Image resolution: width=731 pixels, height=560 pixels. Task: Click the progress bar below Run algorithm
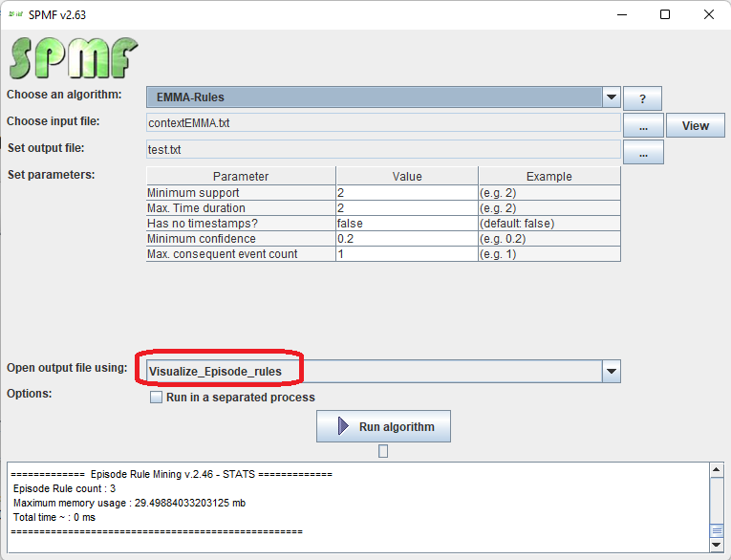pyautogui.click(x=383, y=452)
